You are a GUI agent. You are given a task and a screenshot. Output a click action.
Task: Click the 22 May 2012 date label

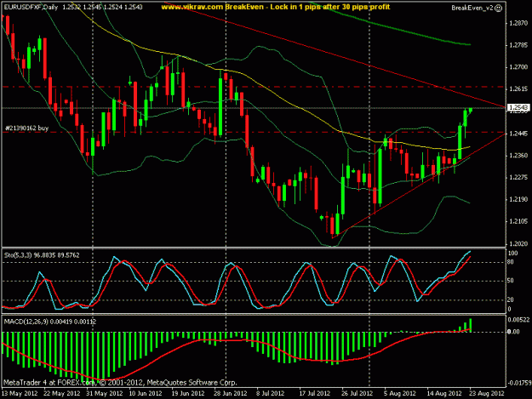click(x=62, y=394)
